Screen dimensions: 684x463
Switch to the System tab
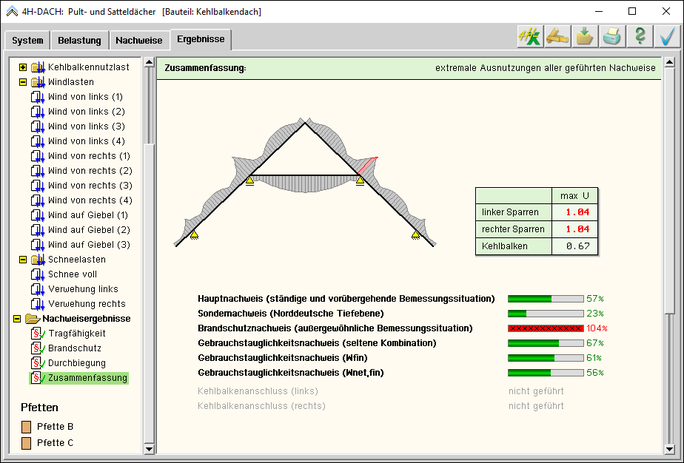coord(28,41)
